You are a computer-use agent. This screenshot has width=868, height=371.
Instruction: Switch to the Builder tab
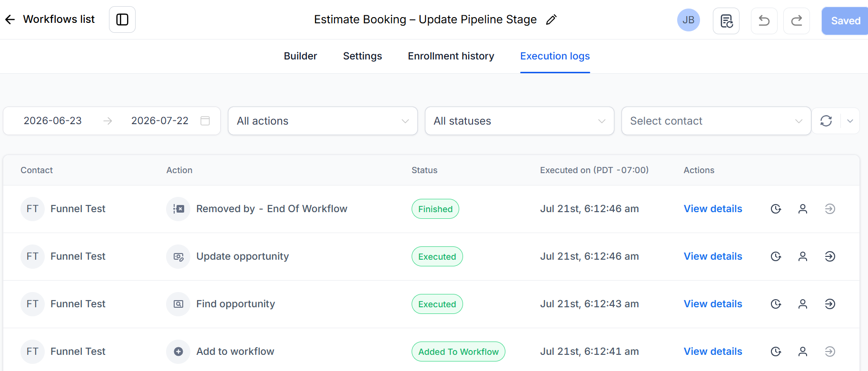click(300, 56)
